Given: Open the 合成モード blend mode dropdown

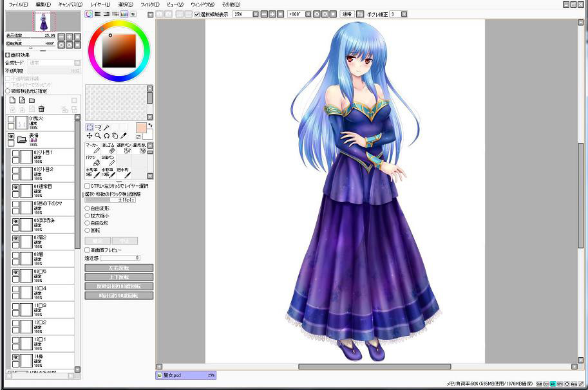Looking at the screenshot, I should point(55,63).
